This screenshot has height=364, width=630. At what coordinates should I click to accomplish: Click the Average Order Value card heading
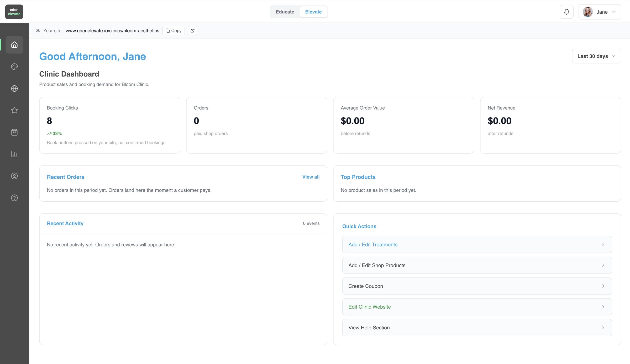coord(363,108)
